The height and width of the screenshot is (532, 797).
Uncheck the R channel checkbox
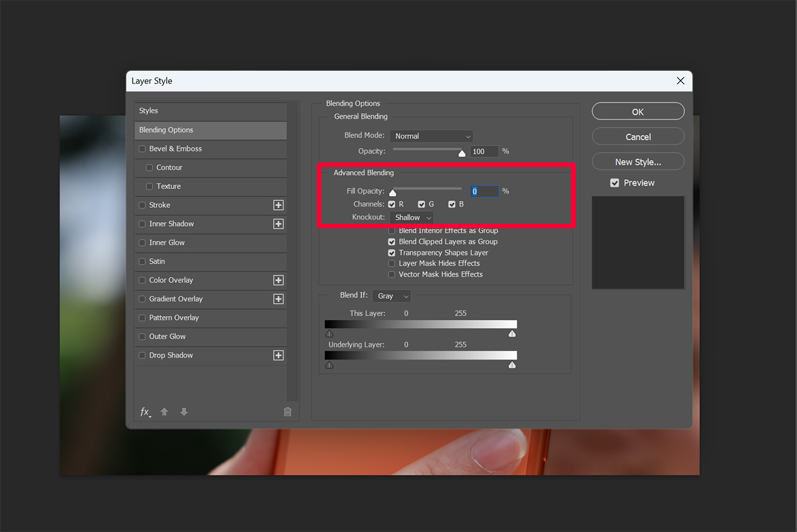[391, 203]
